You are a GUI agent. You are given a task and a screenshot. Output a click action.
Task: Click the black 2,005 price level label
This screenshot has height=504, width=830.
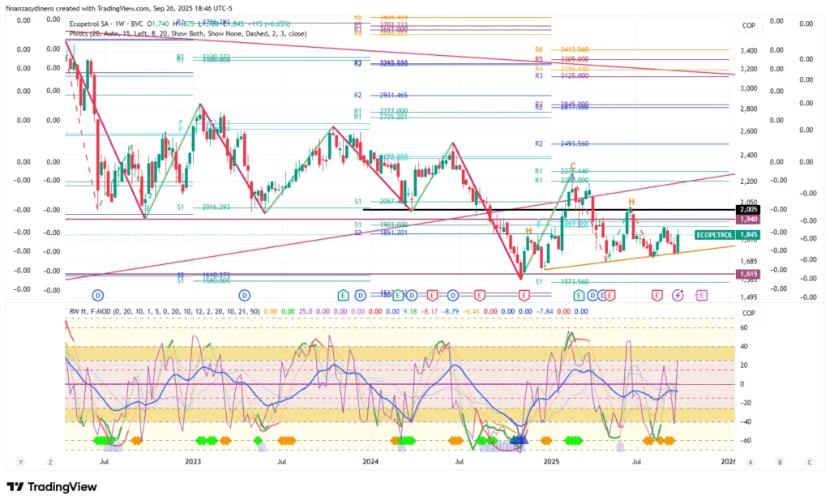[747, 210]
